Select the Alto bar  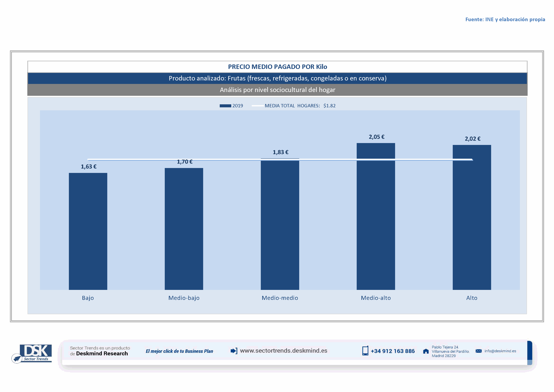[x=472, y=217]
